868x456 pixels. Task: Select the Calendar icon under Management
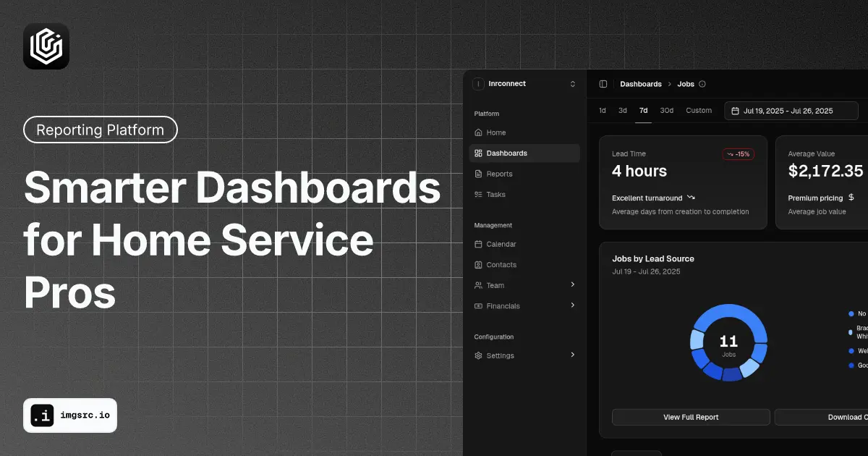[x=478, y=244]
